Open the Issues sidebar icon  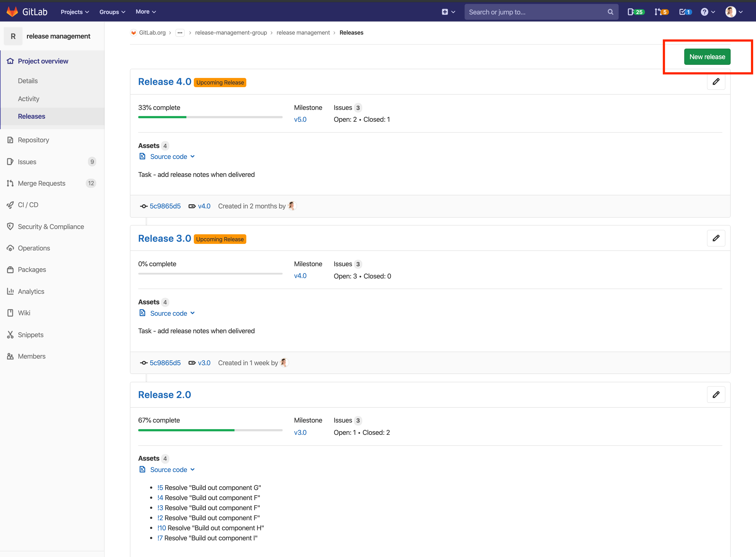tap(10, 162)
